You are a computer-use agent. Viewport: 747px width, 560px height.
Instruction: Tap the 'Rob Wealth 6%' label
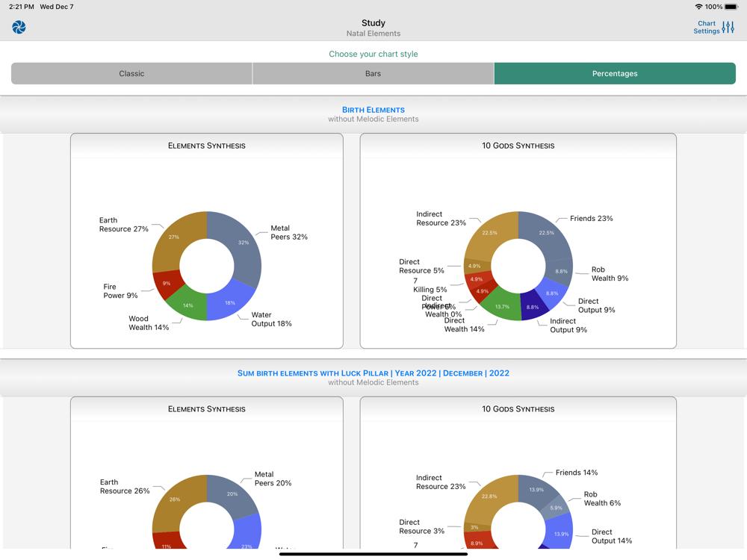[x=602, y=499]
